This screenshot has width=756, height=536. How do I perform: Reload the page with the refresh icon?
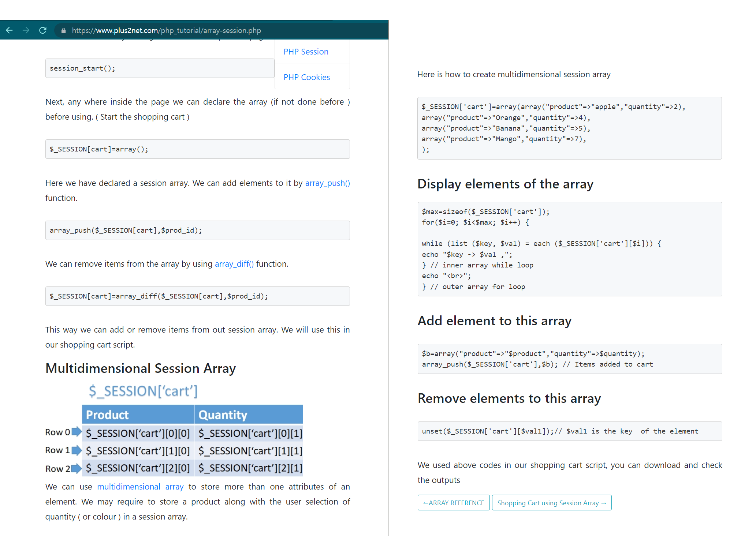point(43,30)
